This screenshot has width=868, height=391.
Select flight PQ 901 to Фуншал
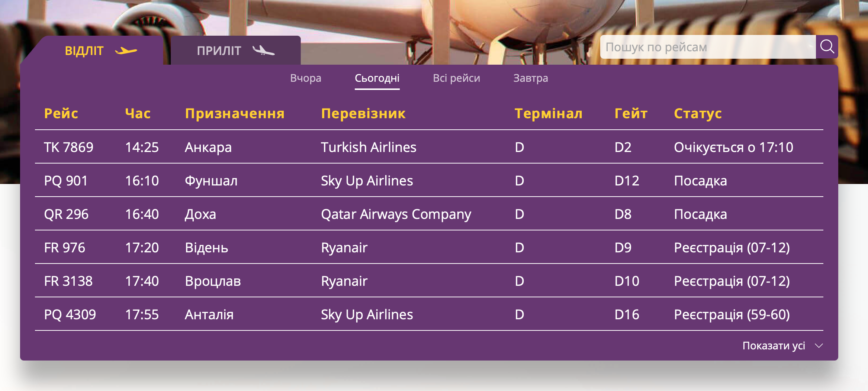(66, 181)
